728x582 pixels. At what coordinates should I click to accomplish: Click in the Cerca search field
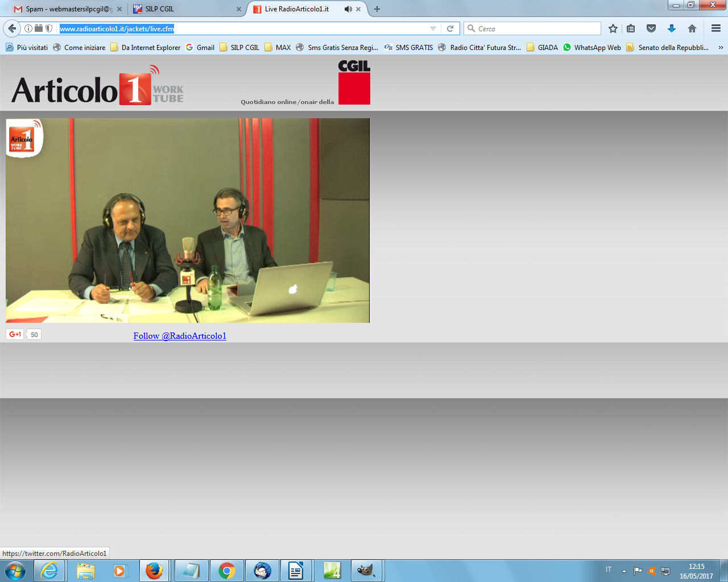coord(537,28)
